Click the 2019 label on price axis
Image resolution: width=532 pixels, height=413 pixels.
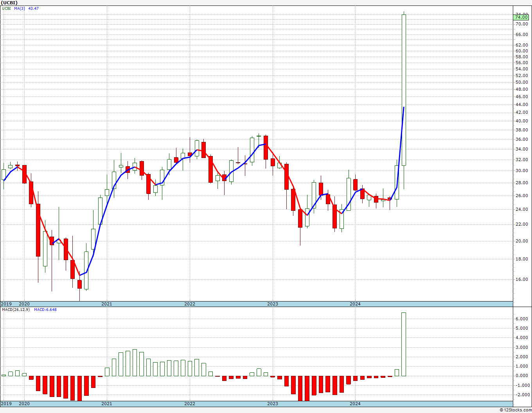6,304
